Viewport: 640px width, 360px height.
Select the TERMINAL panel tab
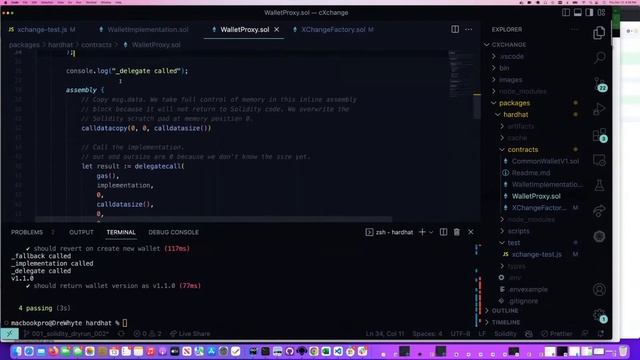coord(121,232)
